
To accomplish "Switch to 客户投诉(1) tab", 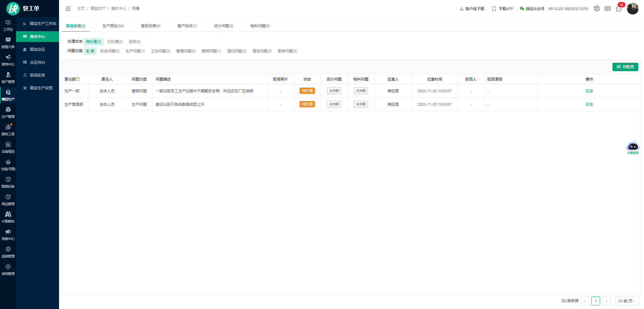I will coord(187,26).
